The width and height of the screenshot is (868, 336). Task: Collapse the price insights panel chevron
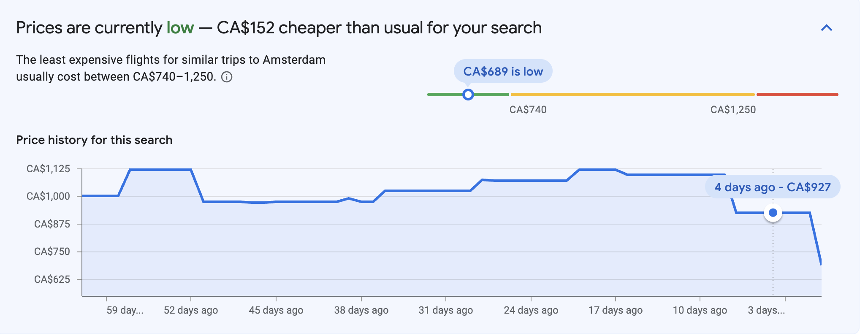pyautogui.click(x=826, y=28)
